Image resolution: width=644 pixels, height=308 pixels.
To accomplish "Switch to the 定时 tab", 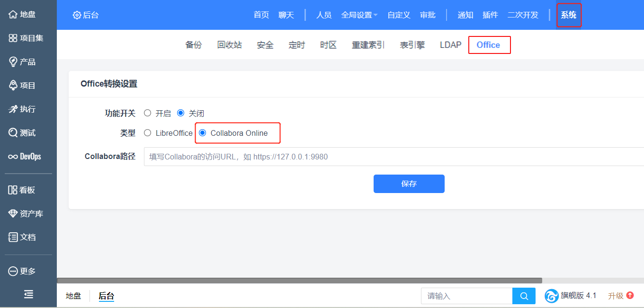I will (297, 45).
